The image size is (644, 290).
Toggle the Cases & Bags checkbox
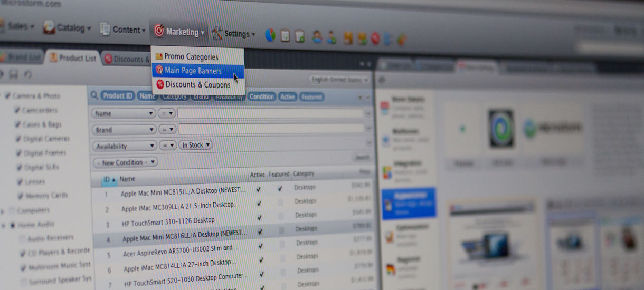point(17,124)
